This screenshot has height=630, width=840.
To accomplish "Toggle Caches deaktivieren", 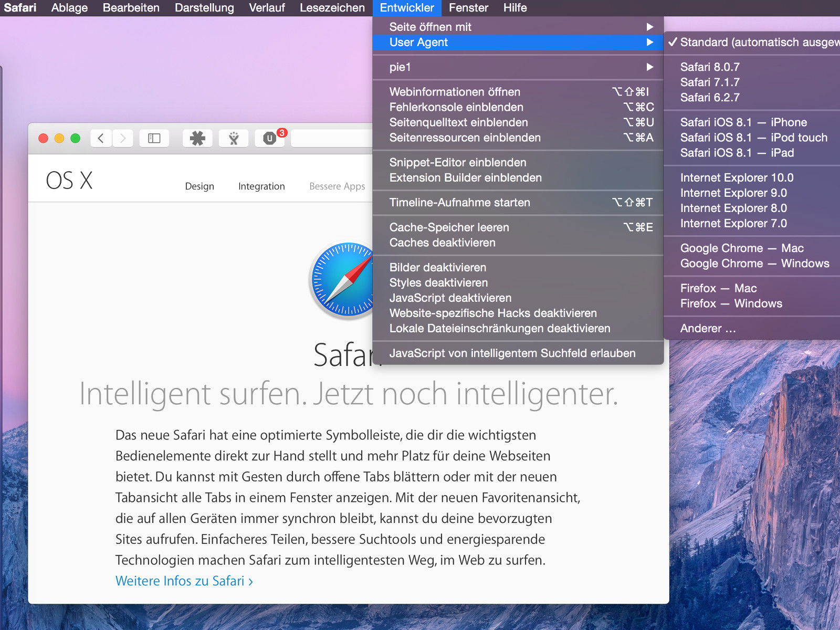I will click(x=518, y=243).
